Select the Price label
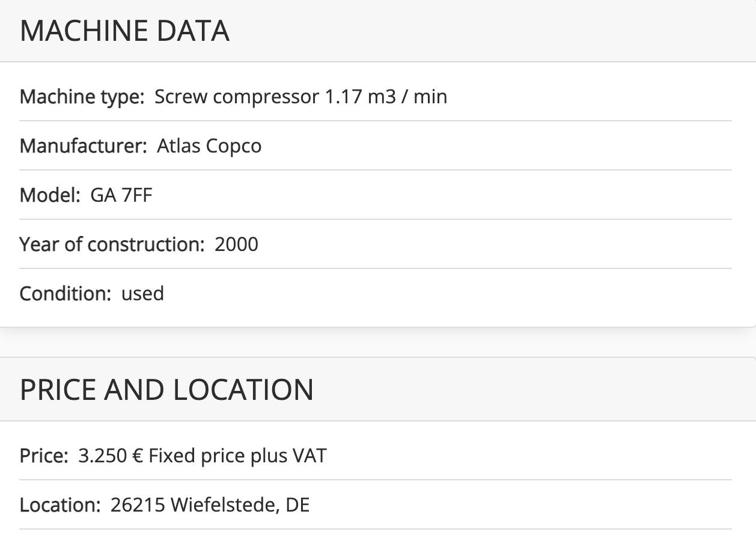This screenshot has width=756, height=538. click(x=44, y=456)
